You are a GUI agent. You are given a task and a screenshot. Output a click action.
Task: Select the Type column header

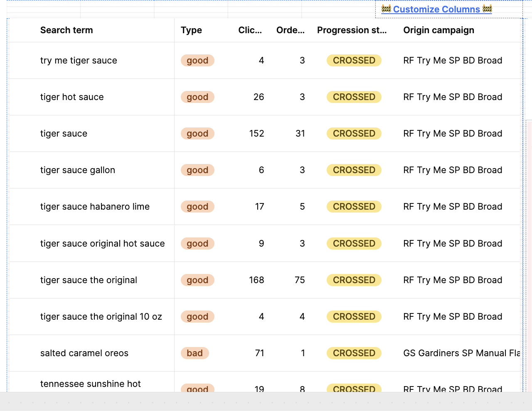pyautogui.click(x=191, y=30)
